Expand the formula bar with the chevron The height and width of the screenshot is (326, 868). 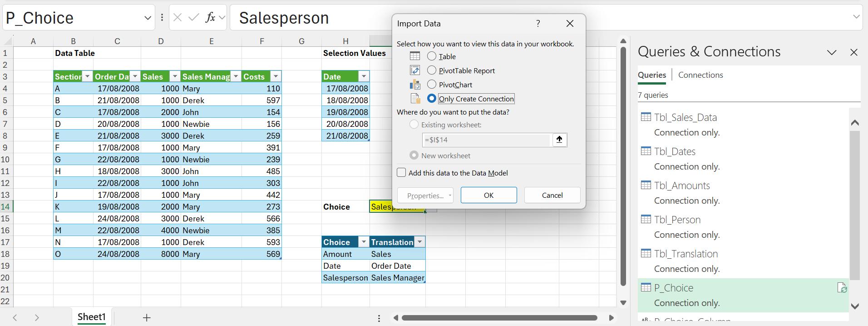pos(856,17)
